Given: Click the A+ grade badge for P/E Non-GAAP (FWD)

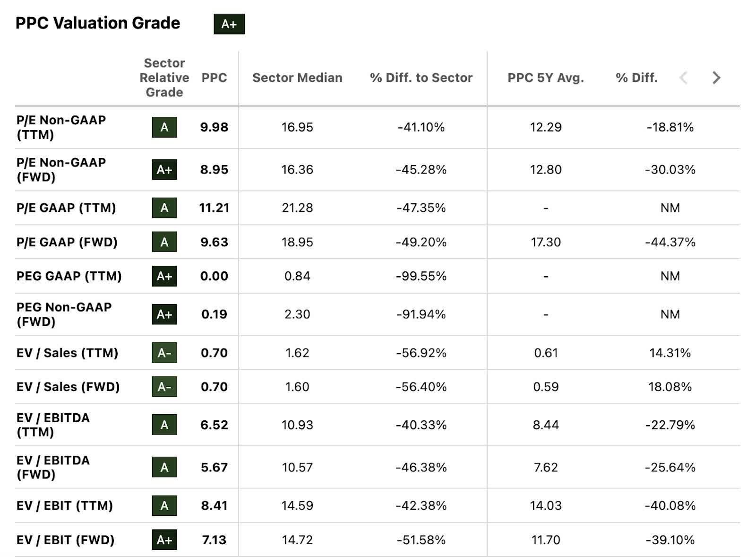Looking at the screenshot, I should click(x=164, y=170).
